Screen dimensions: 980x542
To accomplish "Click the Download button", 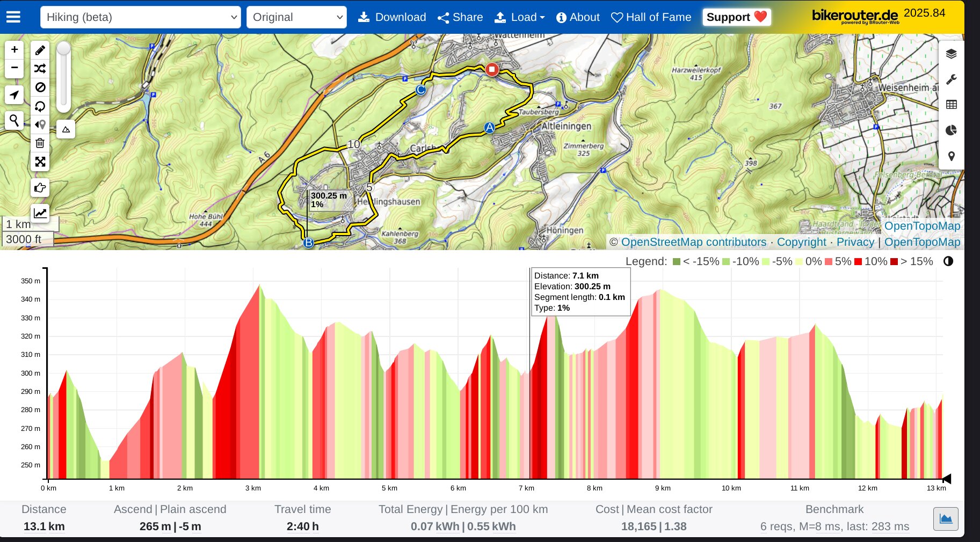I will (x=392, y=17).
